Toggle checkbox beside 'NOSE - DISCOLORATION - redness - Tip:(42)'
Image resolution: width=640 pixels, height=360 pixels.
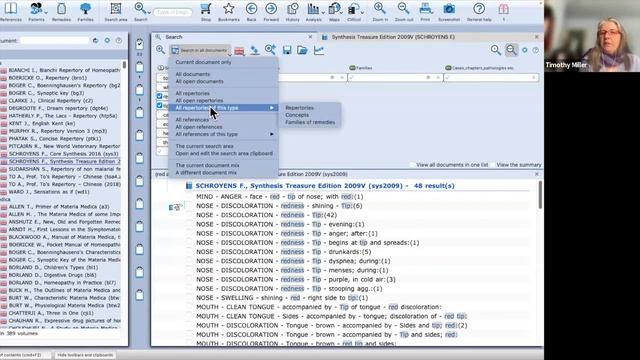click(189, 215)
